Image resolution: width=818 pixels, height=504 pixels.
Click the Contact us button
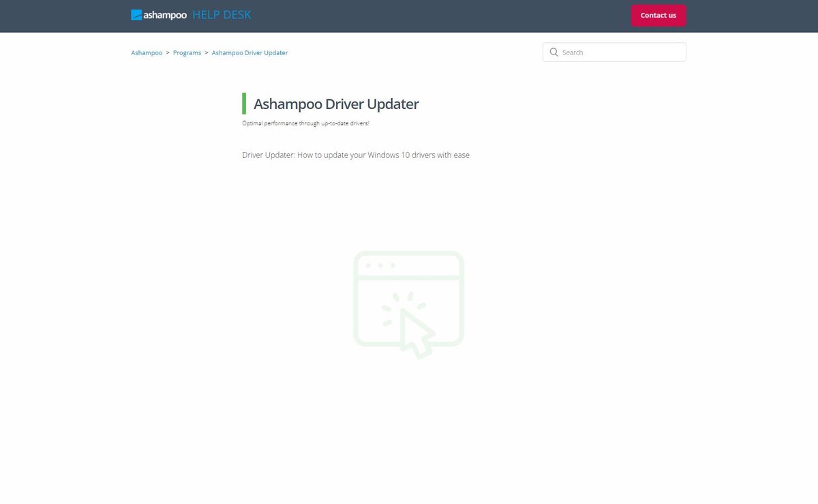(658, 15)
